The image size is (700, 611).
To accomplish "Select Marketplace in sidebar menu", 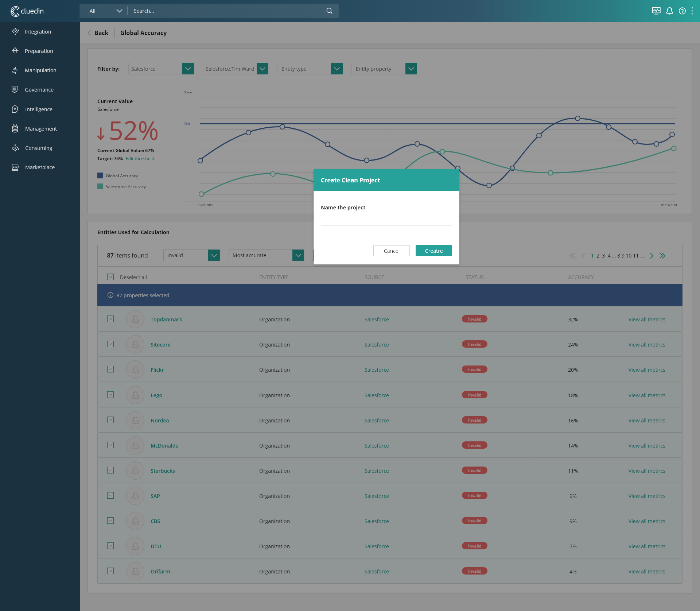I will tap(40, 167).
